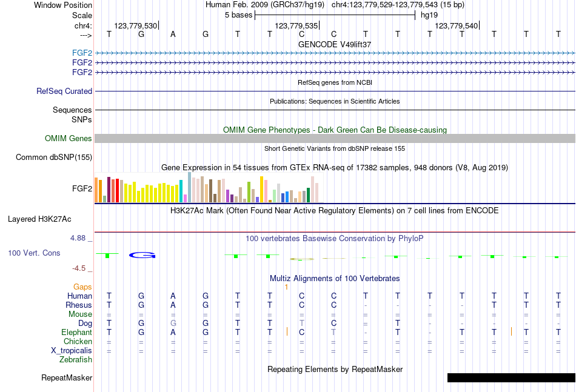Click the Window Position label
The image size is (576, 392).
(x=63, y=5)
